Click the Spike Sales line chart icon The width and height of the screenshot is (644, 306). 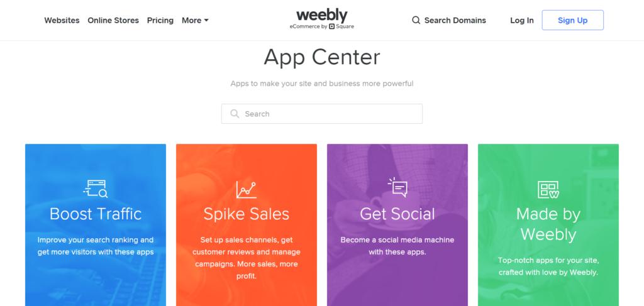(x=247, y=190)
